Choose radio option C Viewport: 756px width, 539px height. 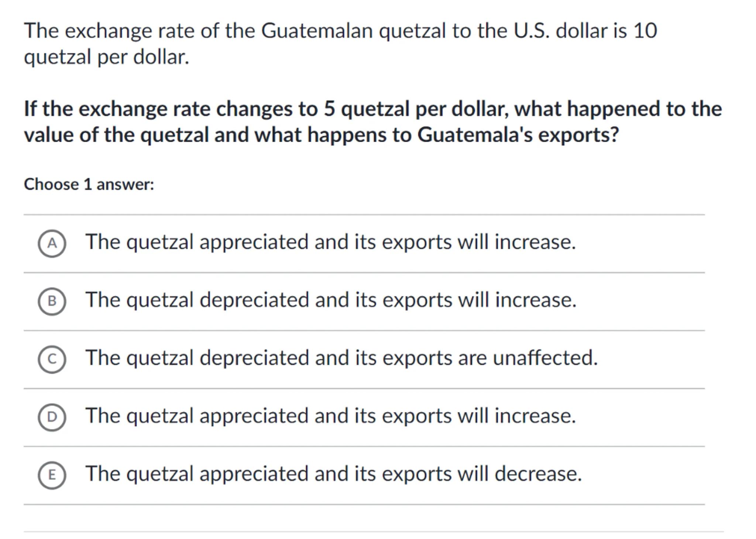52,359
